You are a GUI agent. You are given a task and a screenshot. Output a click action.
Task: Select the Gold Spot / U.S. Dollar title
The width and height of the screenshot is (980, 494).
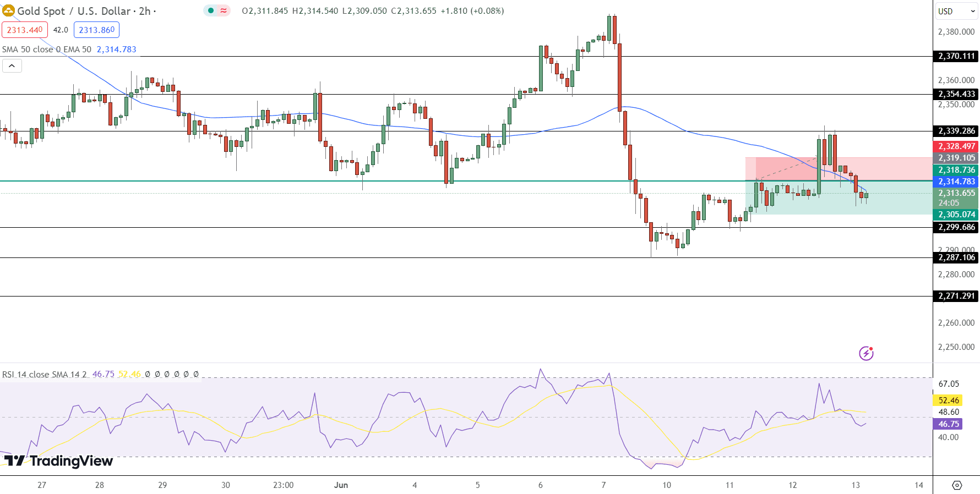click(74, 11)
